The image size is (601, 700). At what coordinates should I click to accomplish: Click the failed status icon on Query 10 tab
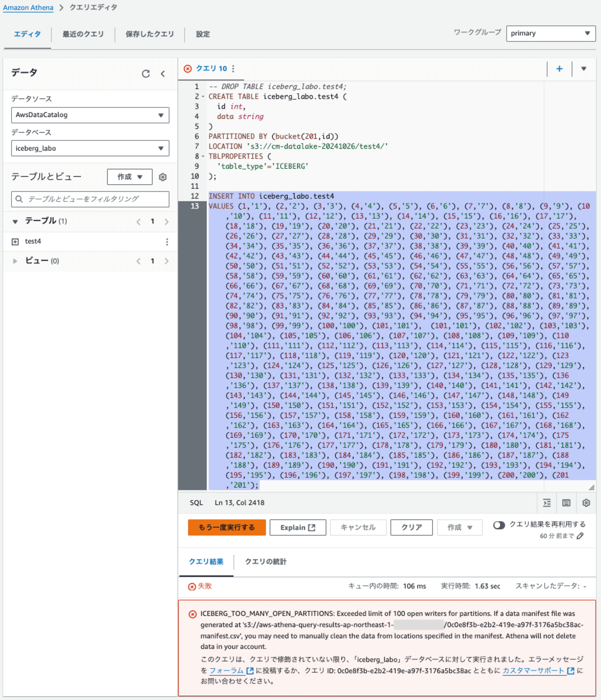pyautogui.click(x=188, y=69)
